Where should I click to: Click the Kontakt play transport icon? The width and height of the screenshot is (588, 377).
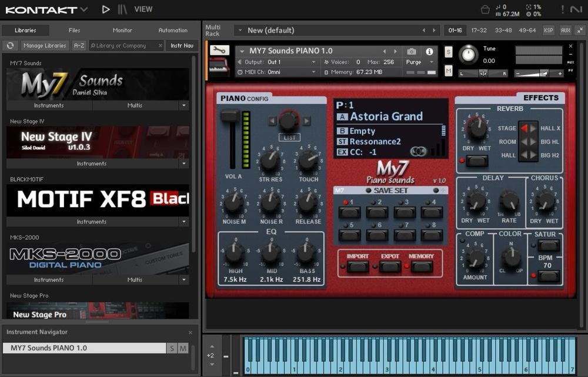coord(106,9)
